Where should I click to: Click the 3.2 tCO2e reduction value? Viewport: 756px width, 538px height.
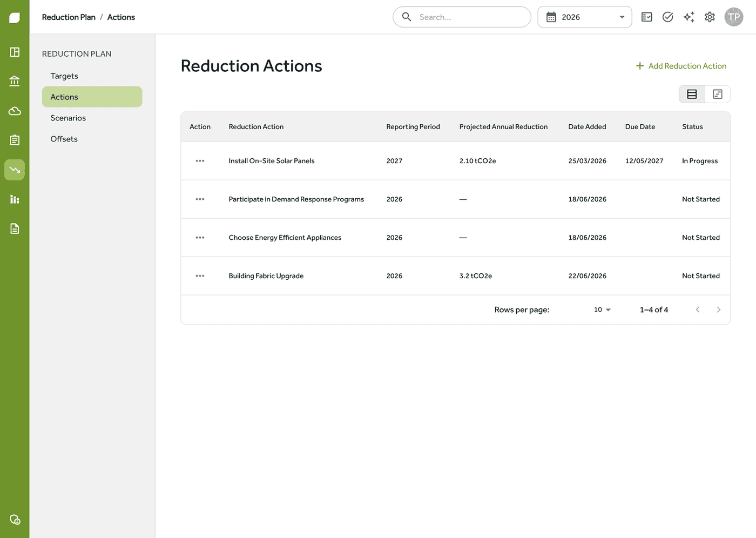pyautogui.click(x=475, y=276)
